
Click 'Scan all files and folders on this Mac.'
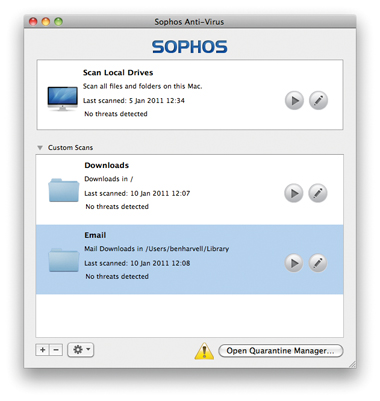(142, 86)
